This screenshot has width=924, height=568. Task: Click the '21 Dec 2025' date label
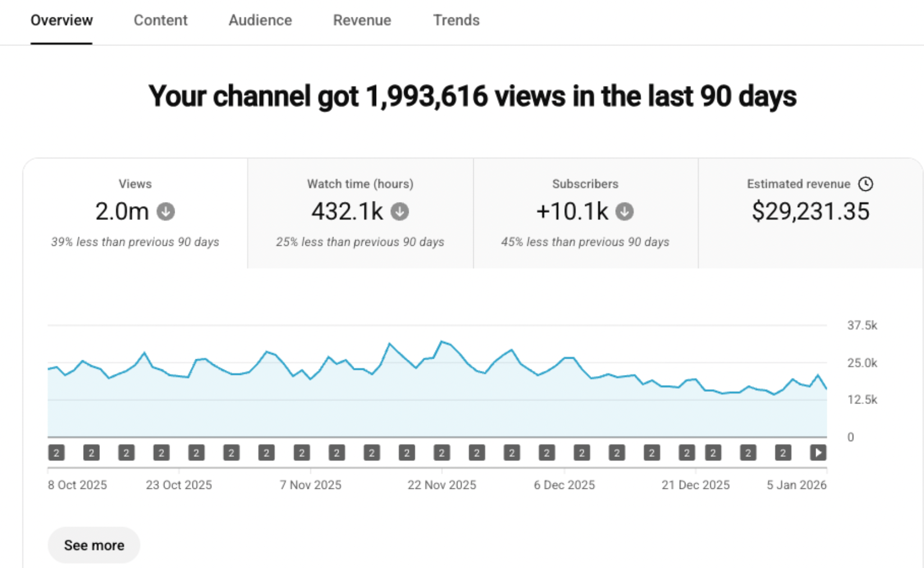696,485
